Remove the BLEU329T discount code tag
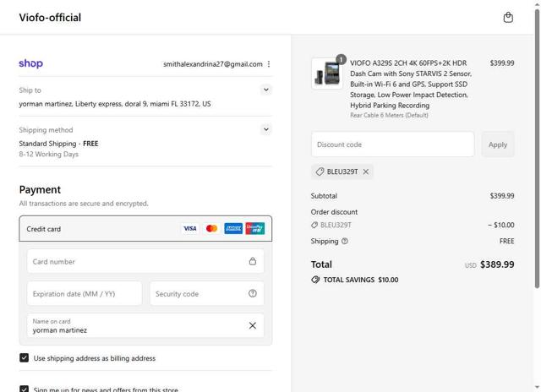This screenshot has height=392, width=541. [366, 171]
